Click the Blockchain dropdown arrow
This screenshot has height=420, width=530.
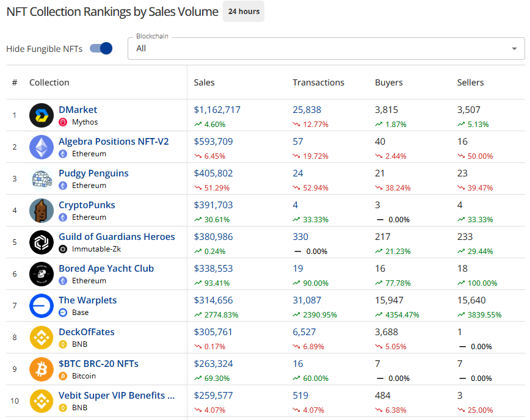(x=514, y=49)
